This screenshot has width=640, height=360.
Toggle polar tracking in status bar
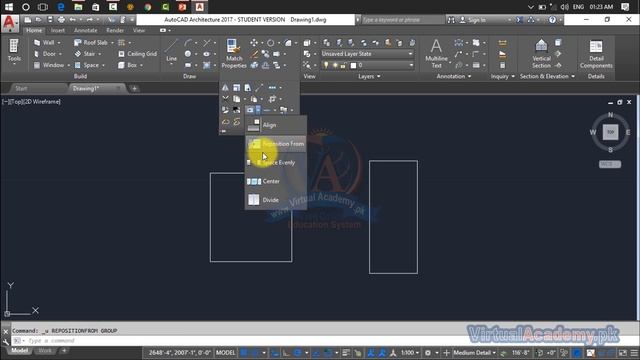click(298, 353)
